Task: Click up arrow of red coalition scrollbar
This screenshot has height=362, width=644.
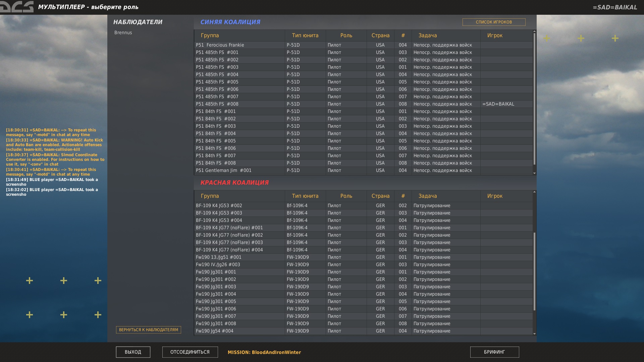Action: click(534, 192)
